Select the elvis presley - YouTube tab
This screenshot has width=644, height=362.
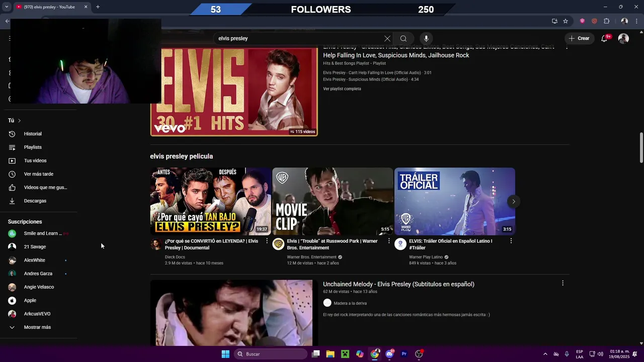(52, 7)
